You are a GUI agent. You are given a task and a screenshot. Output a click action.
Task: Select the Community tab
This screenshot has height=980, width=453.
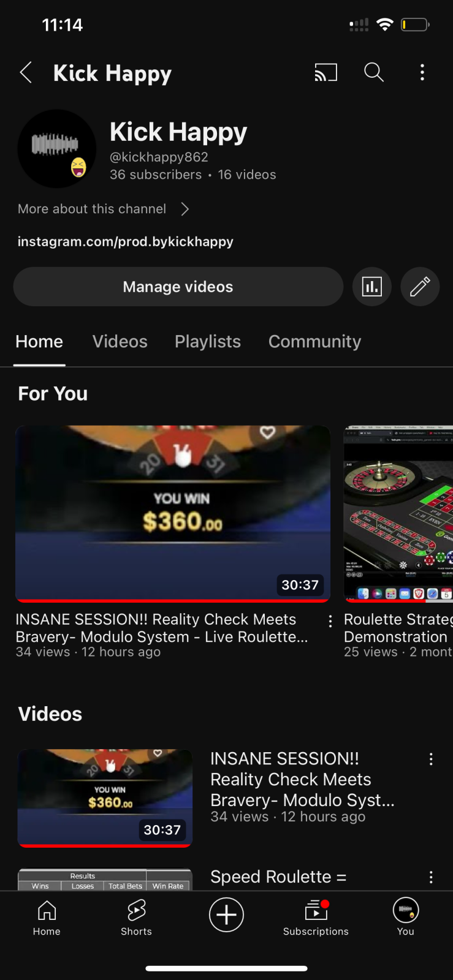point(315,341)
